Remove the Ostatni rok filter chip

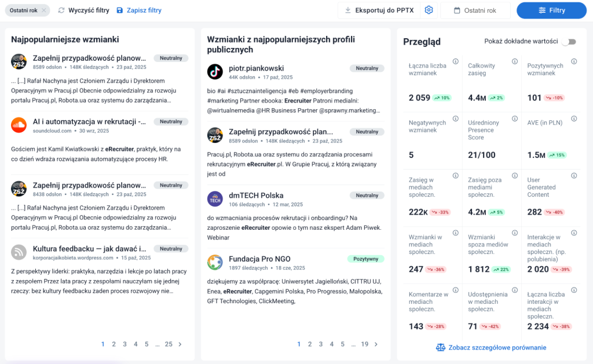(x=45, y=10)
